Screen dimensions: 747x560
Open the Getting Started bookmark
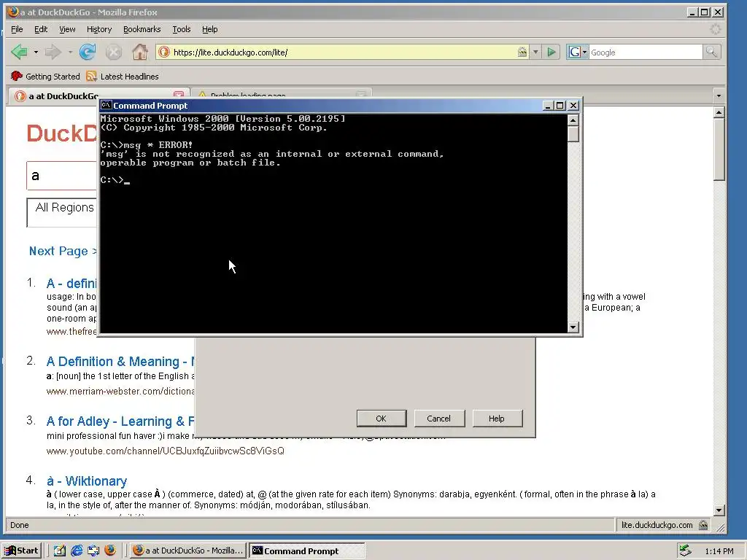45,76
